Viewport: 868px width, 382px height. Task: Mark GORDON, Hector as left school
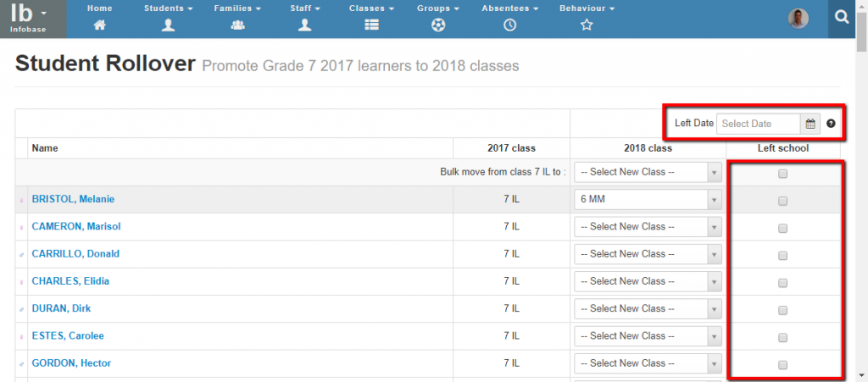[782, 365]
